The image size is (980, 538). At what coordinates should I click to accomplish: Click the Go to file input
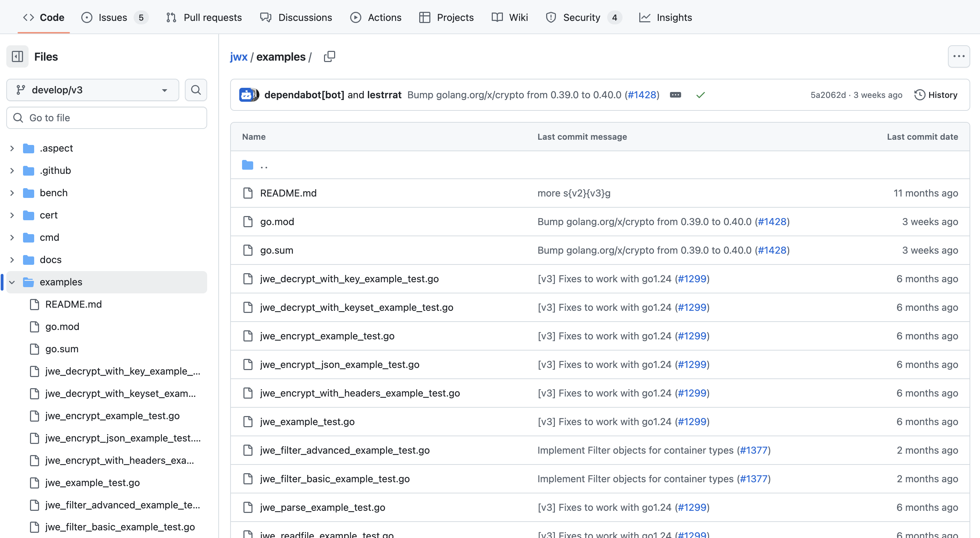(106, 118)
